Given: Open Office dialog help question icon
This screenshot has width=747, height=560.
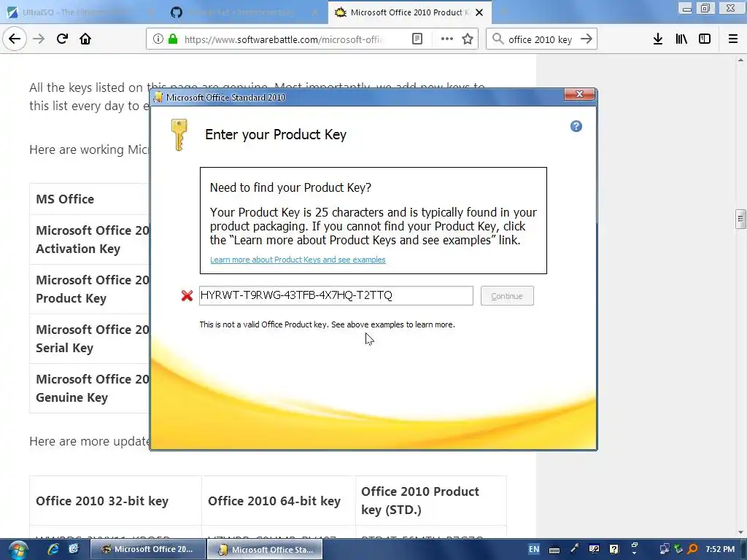Looking at the screenshot, I should pos(576,126).
